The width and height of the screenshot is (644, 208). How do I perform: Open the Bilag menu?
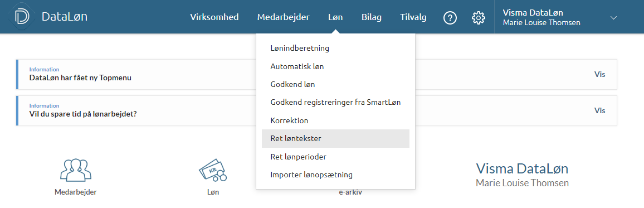point(371,17)
